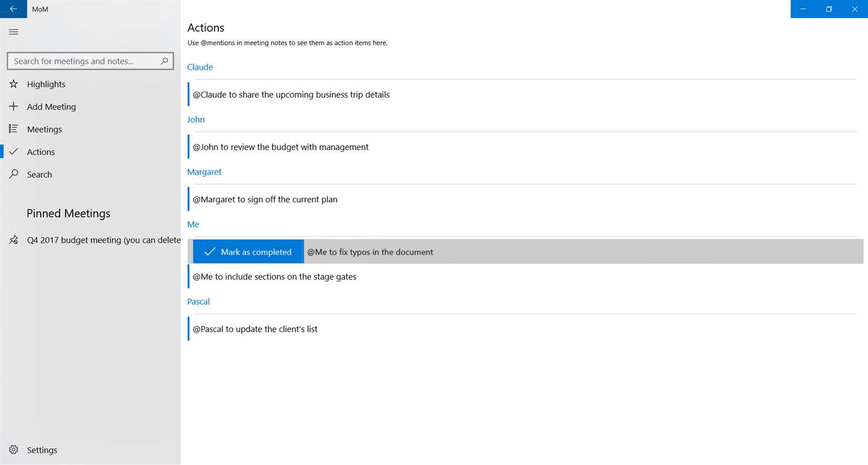Click the Search magnifier icon in sidebar
868x465 pixels.
pyautogui.click(x=13, y=174)
